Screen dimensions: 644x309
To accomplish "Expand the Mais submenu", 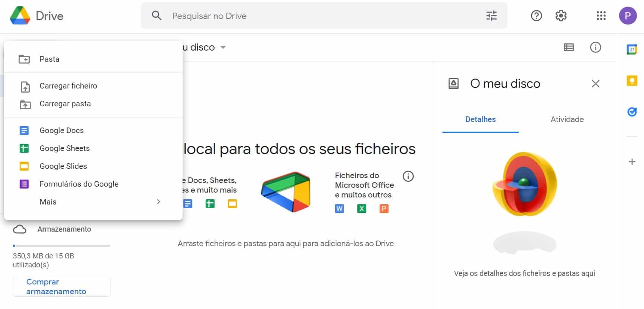I will coord(93,202).
